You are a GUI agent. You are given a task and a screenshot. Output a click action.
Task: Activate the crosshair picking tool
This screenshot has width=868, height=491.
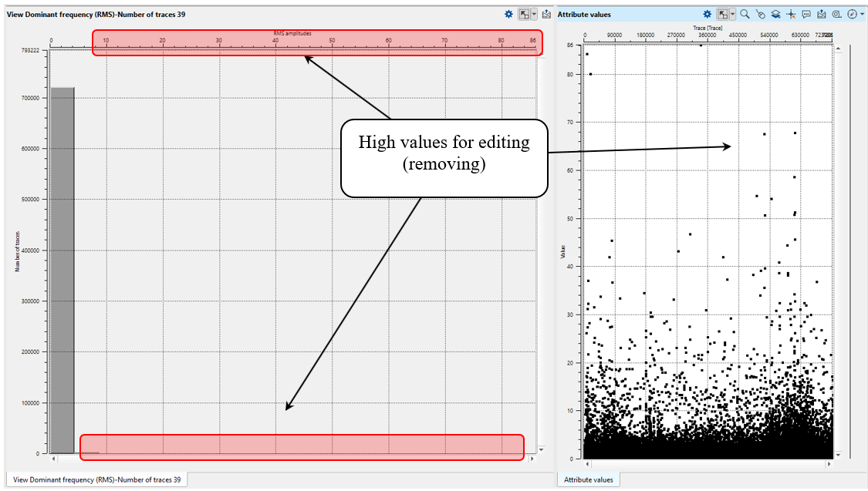(791, 14)
